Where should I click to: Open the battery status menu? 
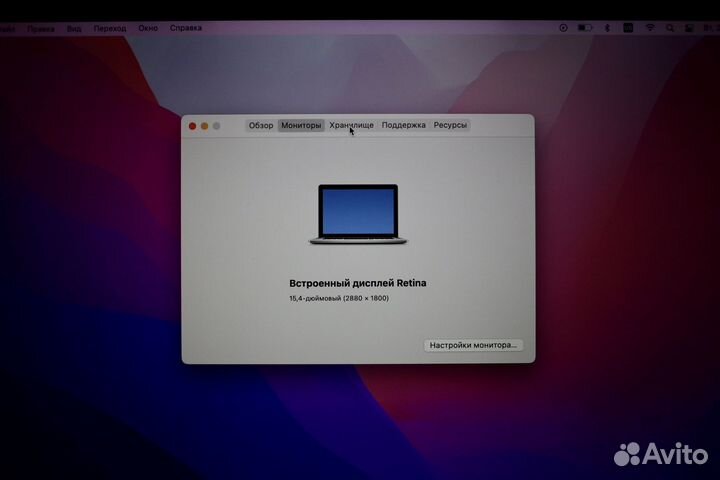pos(585,28)
